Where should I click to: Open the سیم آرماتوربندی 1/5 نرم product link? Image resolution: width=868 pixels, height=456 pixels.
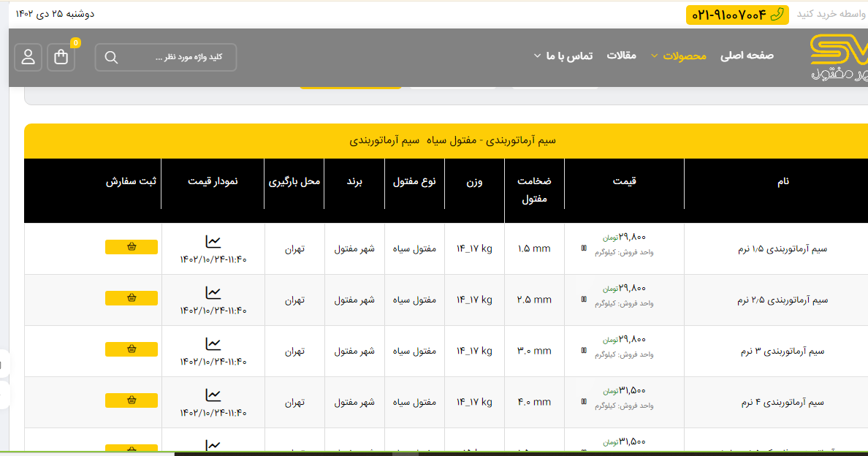[x=783, y=249]
